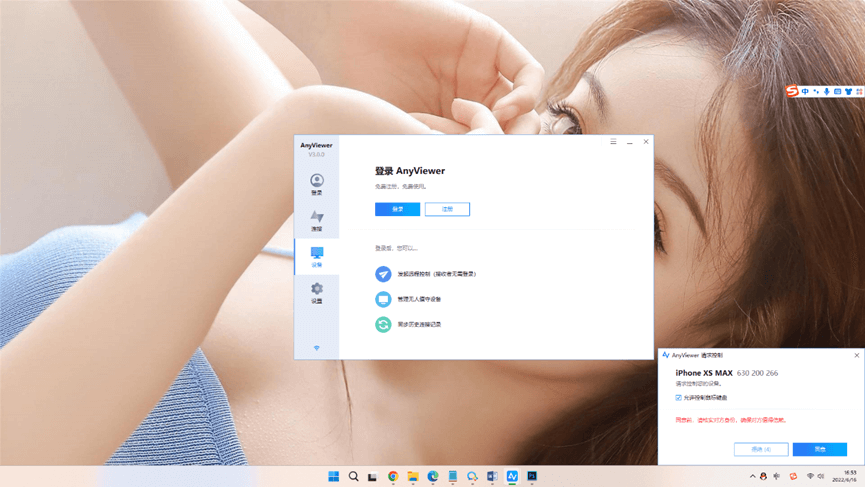Image resolution: width=865 pixels, height=487 pixels.
Task: Open the AnyViewer hamburger menu
Action: (613, 142)
